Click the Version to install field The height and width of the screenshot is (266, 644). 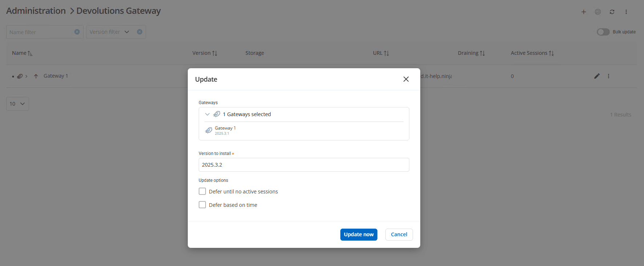[304, 165]
